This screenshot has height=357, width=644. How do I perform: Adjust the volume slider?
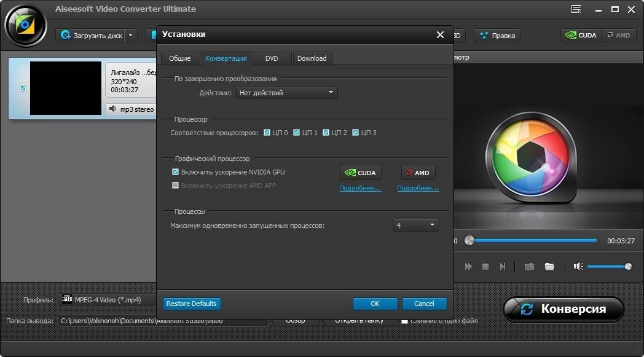coord(610,267)
